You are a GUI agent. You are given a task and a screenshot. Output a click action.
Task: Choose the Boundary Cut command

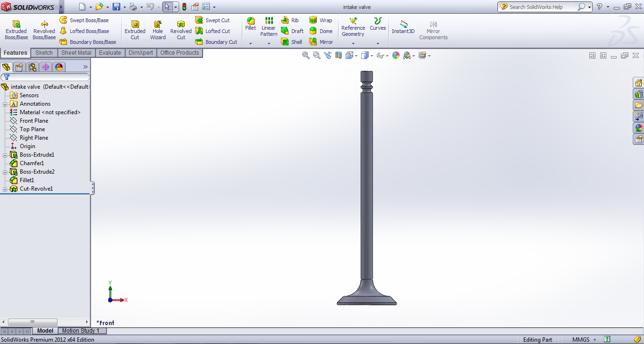[x=216, y=42]
